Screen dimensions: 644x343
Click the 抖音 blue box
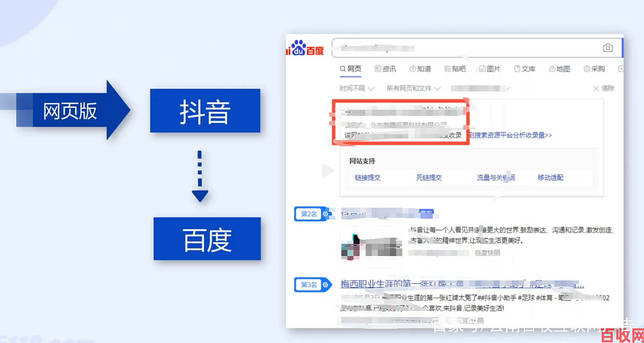coord(205,111)
